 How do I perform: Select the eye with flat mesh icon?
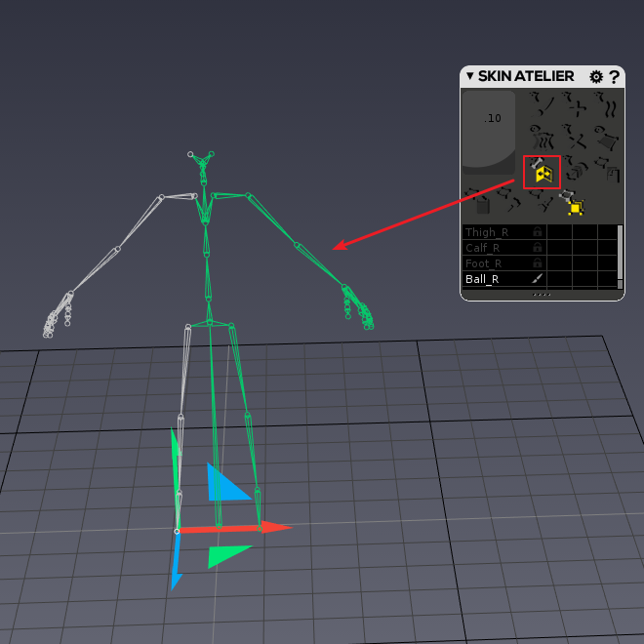(605, 138)
